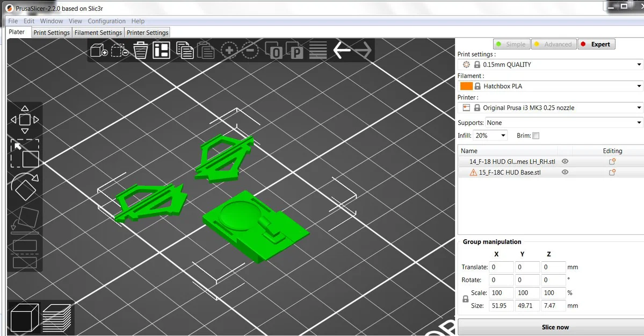Click the print settings gear icon
This screenshot has height=336, width=644.
click(466, 65)
